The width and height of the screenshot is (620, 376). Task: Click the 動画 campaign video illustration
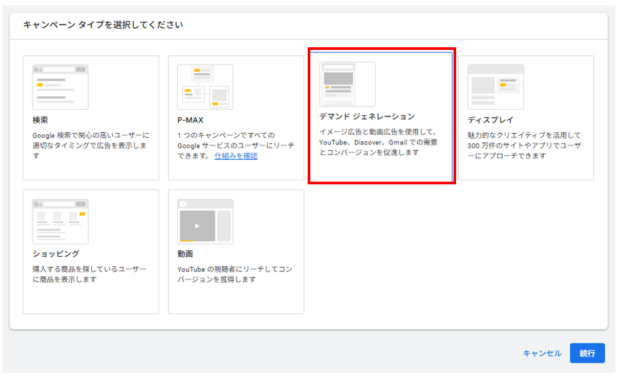pos(205,221)
